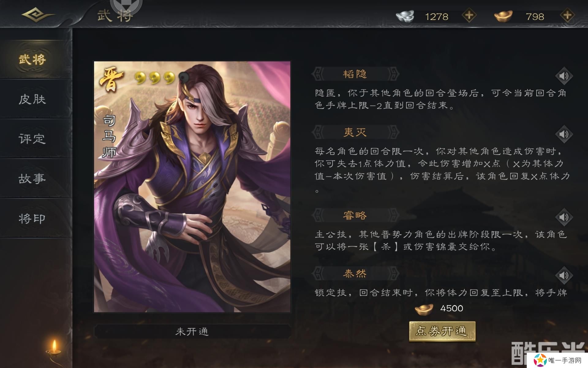The height and width of the screenshot is (368, 588).
Task: Add gold ingots with the plus button
Action: 567,15
